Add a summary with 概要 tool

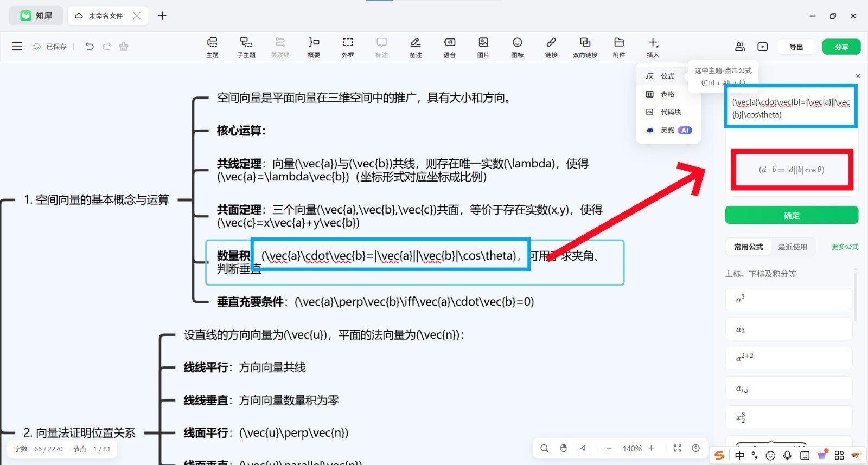click(314, 47)
